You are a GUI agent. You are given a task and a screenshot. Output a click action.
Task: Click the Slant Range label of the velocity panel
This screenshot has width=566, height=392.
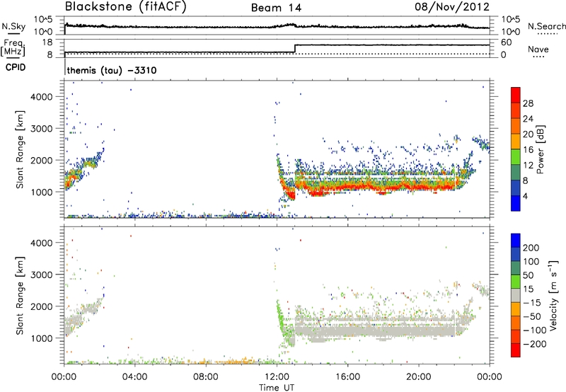pyautogui.click(x=20, y=296)
